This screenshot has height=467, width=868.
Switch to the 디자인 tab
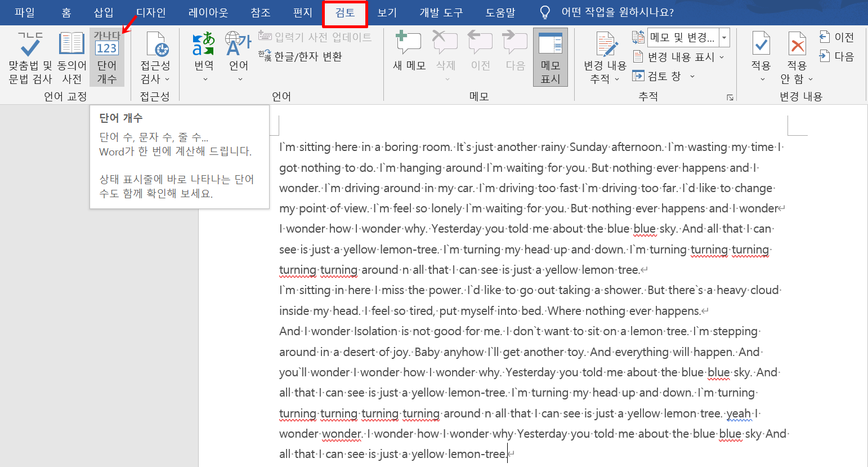(151, 12)
